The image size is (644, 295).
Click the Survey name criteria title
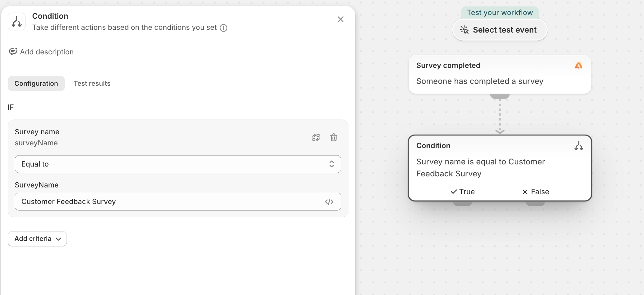pyautogui.click(x=37, y=132)
